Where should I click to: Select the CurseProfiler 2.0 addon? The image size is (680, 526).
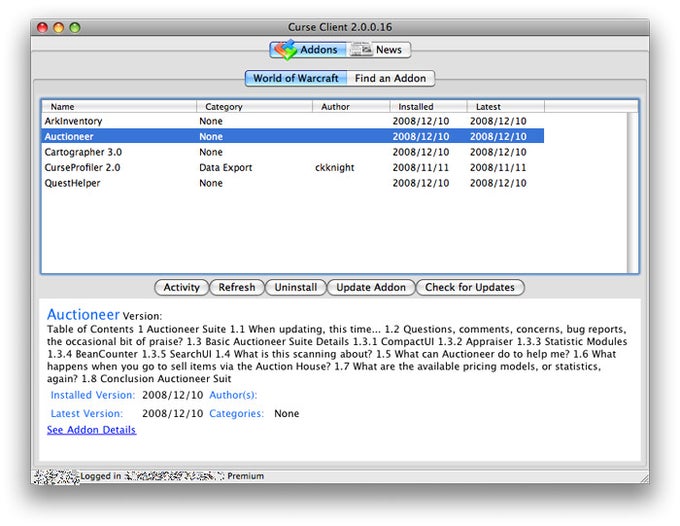[x=293, y=167]
